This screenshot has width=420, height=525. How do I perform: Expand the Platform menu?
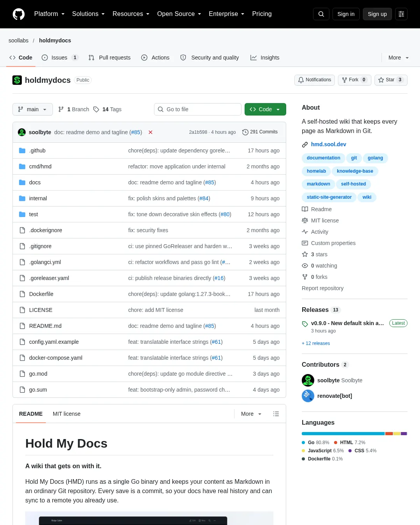[x=49, y=14]
